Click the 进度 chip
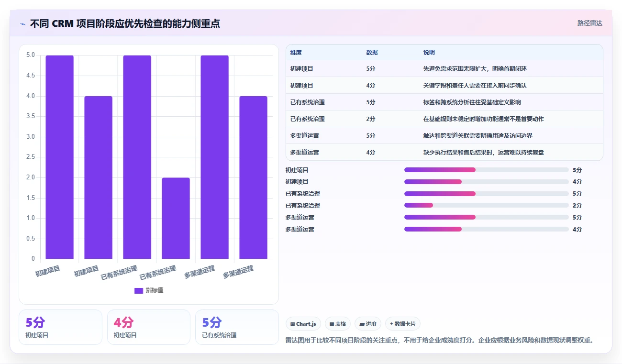Image resolution: width=622 pixels, height=364 pixels. coord(368,324)
